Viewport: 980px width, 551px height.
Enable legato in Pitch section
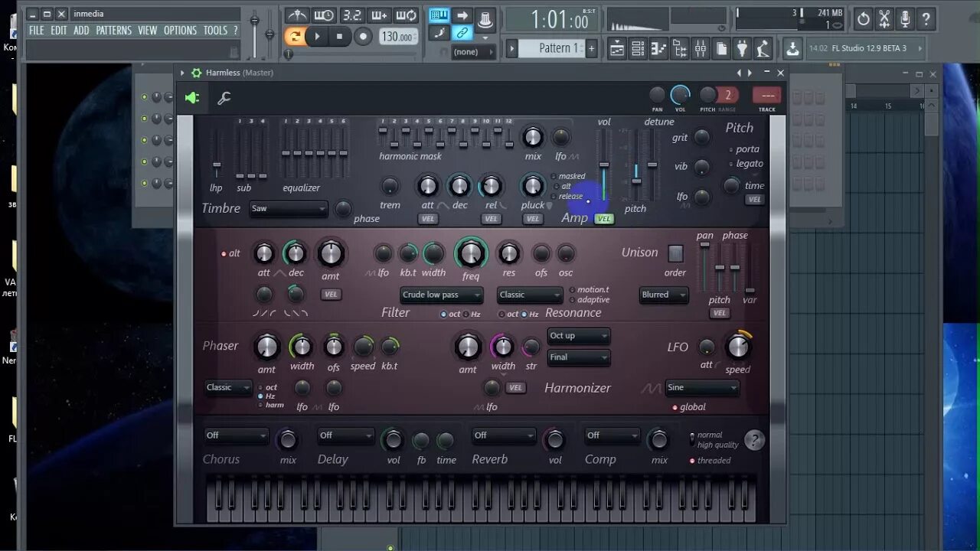click(x=745, y=164)
